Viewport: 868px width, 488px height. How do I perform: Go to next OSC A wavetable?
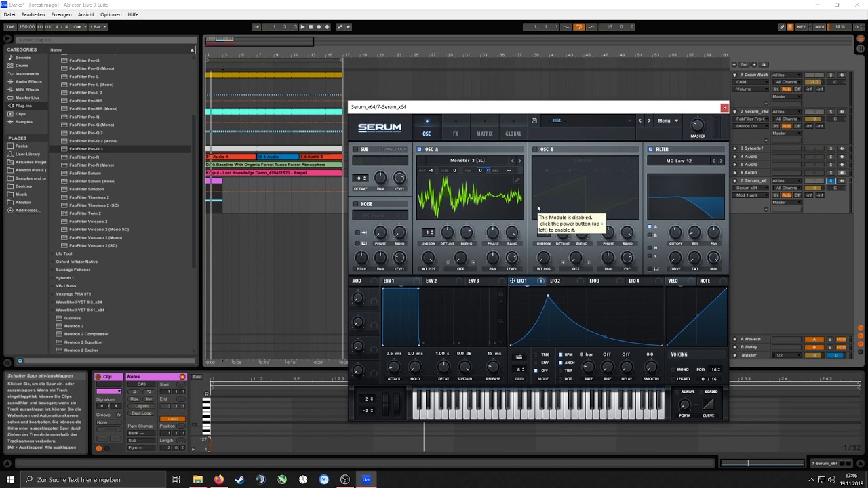click(x=519, y=161)
